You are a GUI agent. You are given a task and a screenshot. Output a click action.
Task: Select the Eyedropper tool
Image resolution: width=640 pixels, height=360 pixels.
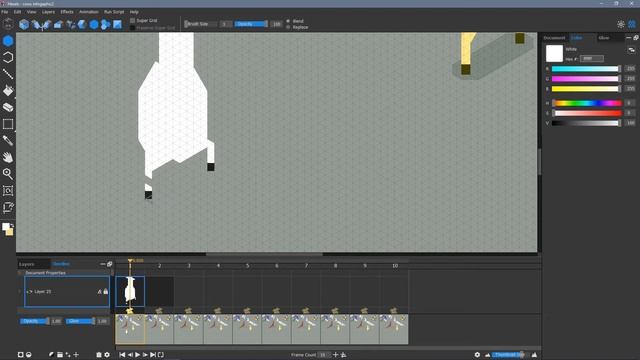click(8, 141)
